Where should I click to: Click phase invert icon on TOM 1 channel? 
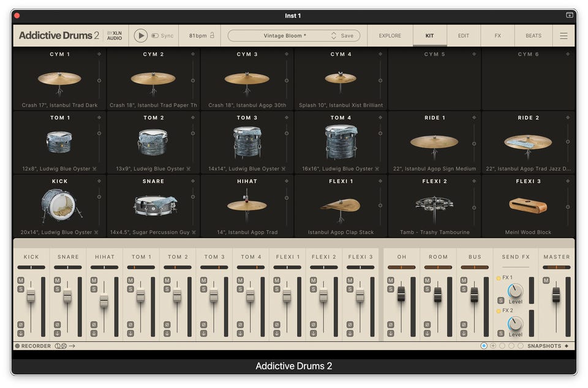(x=130, y=324)
